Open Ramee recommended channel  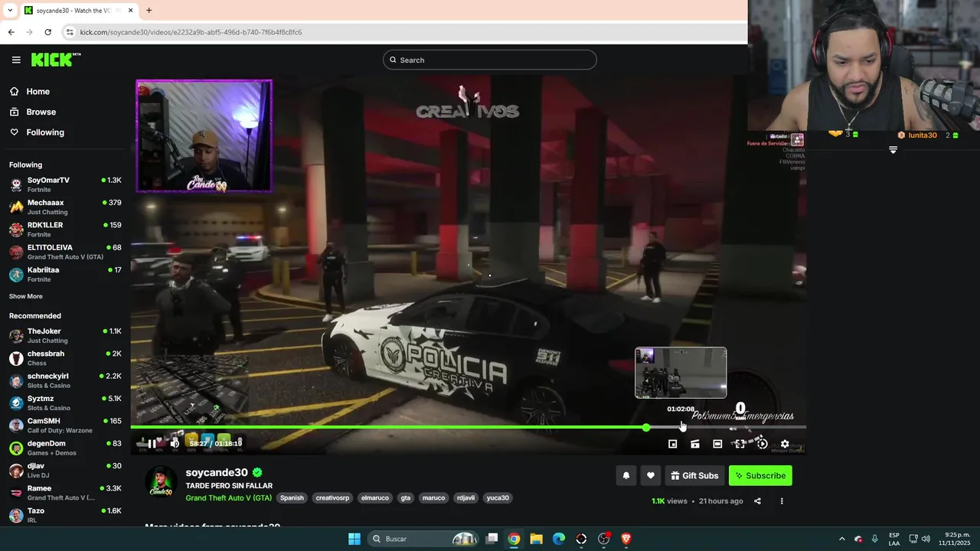click(64, 492)
